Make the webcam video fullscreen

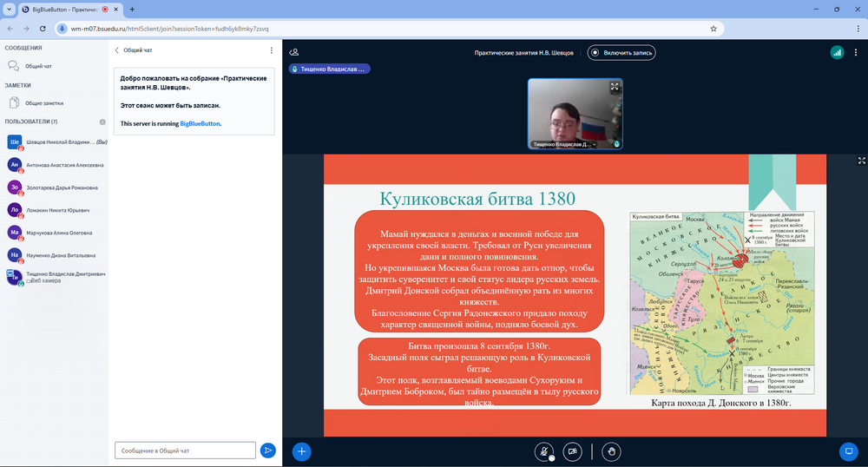615,87
